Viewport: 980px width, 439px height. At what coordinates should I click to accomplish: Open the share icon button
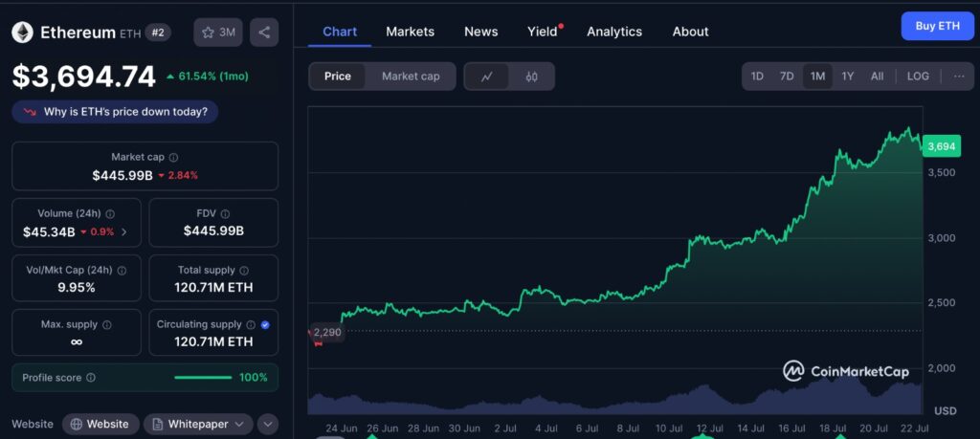point(264,33)
